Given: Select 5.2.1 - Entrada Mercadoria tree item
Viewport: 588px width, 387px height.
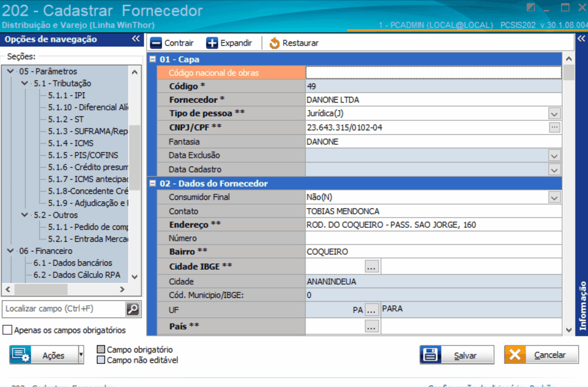Looking at the screenshot, I should 88,239.
